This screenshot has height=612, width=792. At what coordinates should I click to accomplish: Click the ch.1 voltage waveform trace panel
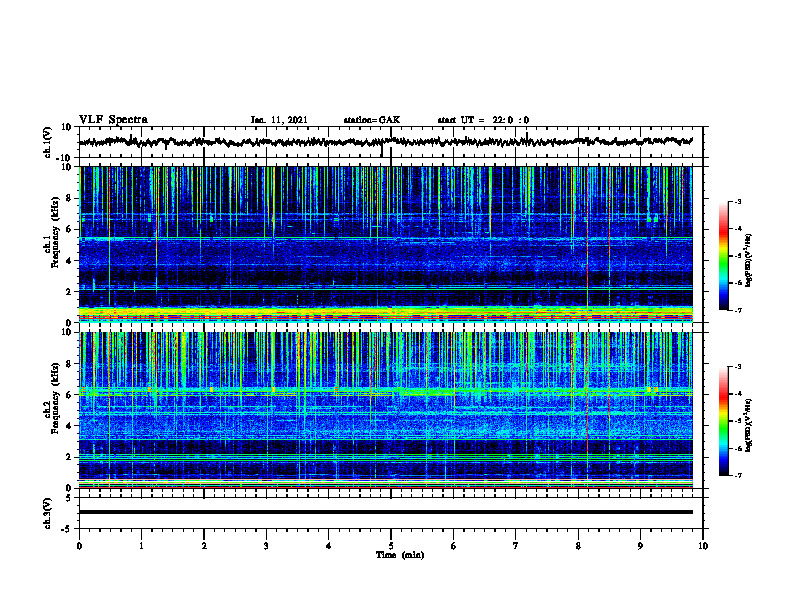[x=391, y=142]
